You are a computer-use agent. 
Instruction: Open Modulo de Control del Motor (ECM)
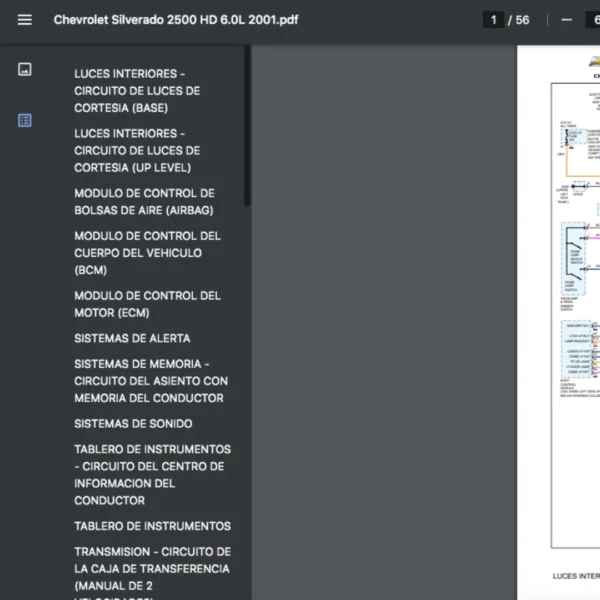[x=147, y=304]
